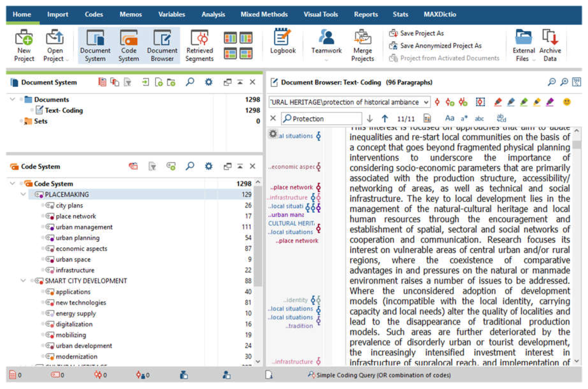Select the yellow highlighter color
588x389 pixels.
pos(537,102)
